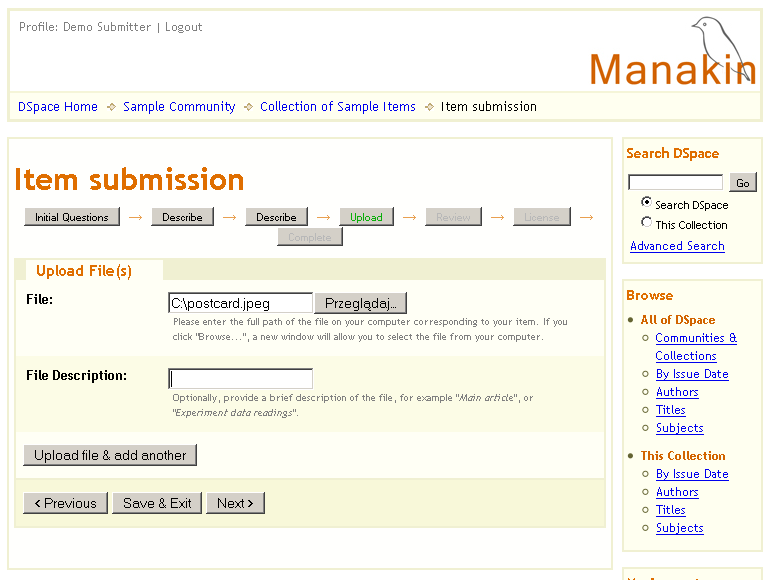
Task: Select the Search DSpace radio button
Action: [x=647, y=202]
